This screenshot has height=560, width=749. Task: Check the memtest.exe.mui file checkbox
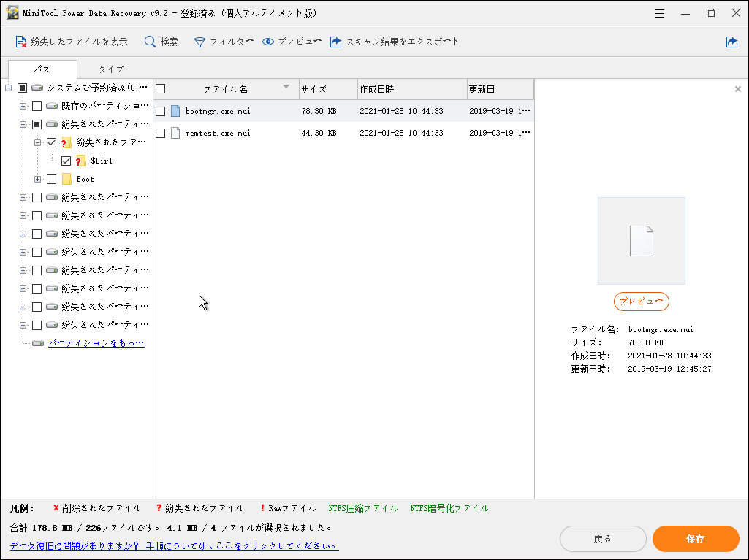tap(160, 133)
